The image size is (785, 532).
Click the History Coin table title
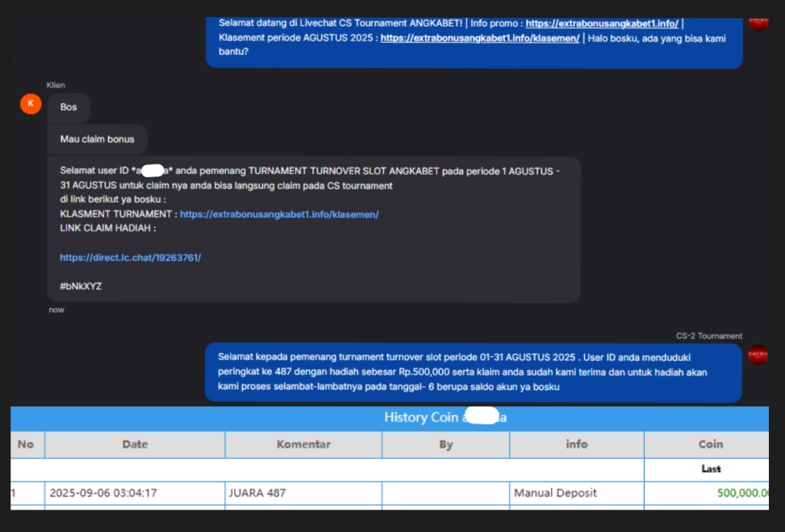click(445, 418)
